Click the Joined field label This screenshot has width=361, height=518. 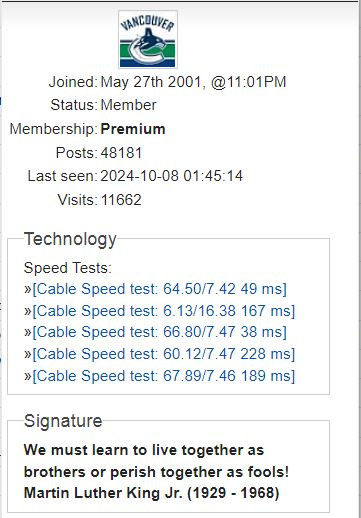tap(73, 82)
